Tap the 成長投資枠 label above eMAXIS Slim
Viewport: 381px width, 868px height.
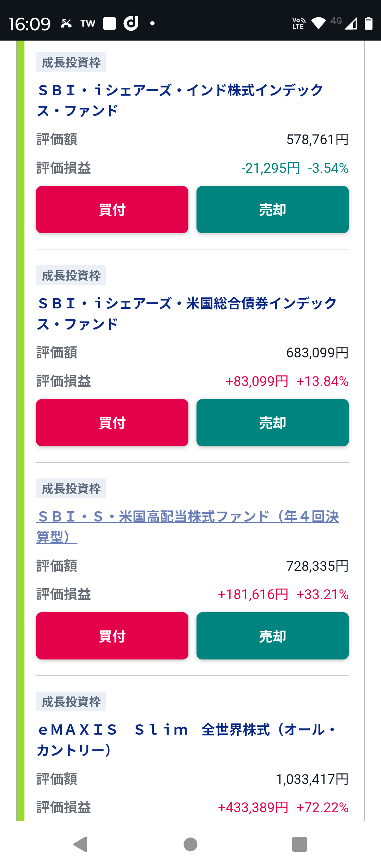coord(71,701)
